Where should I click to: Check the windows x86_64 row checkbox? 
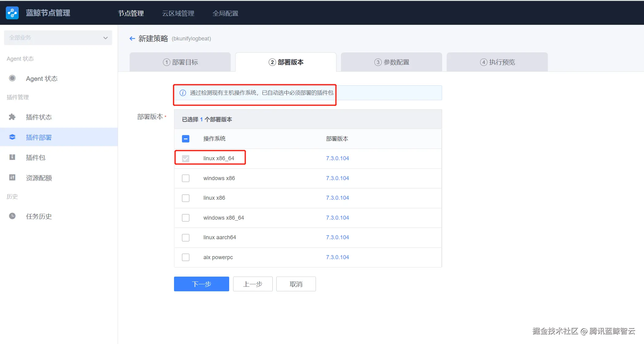coord(186,218)
